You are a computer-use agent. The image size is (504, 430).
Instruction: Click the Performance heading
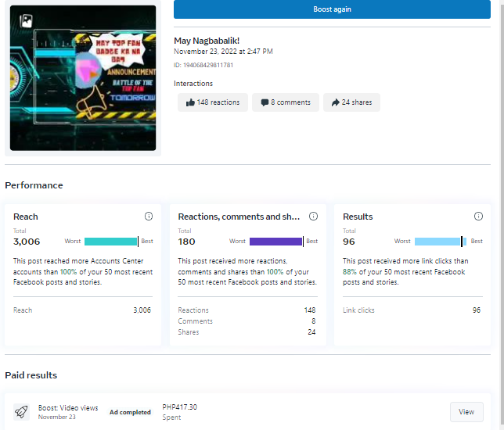click(x=34, y=185)
